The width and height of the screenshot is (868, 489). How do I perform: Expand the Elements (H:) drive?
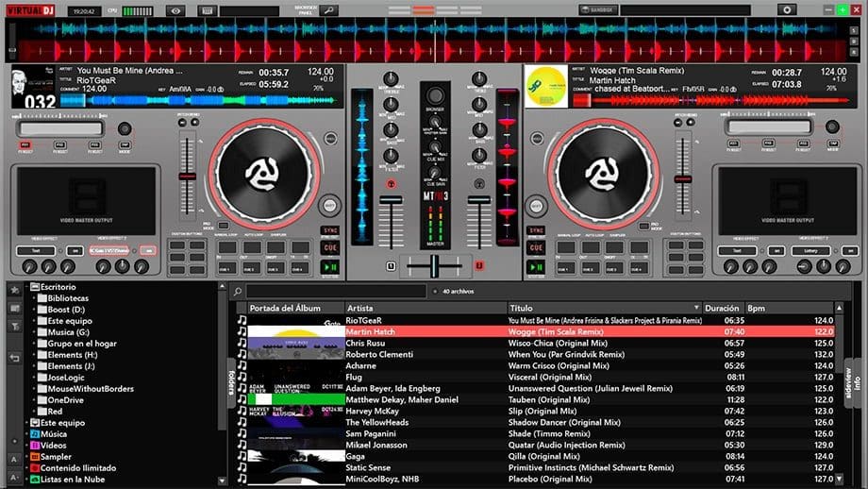pyautogui.click(x=34, y=355)
